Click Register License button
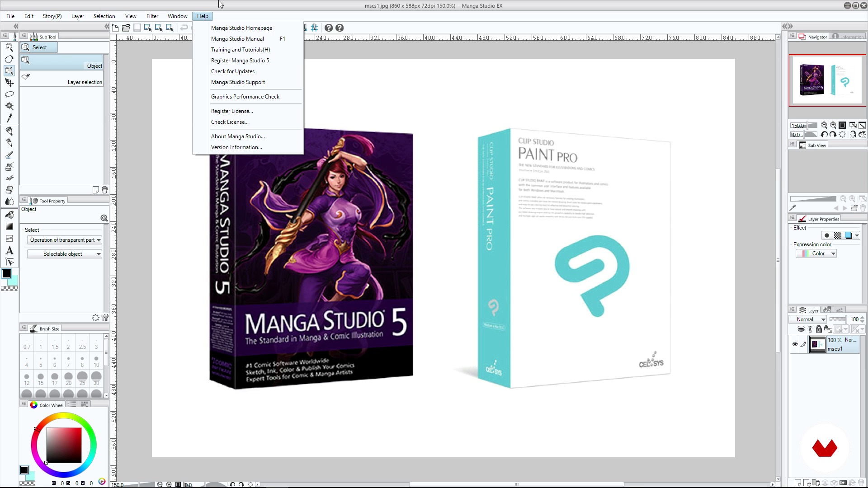The height and width of the screenshot is (488, 868). 232,111
